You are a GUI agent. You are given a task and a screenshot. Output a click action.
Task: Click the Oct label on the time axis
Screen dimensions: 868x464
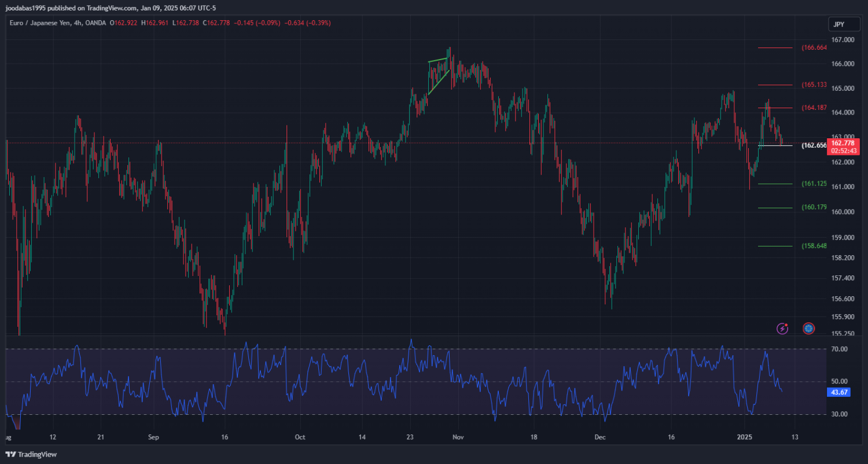(x=299, y=437)
